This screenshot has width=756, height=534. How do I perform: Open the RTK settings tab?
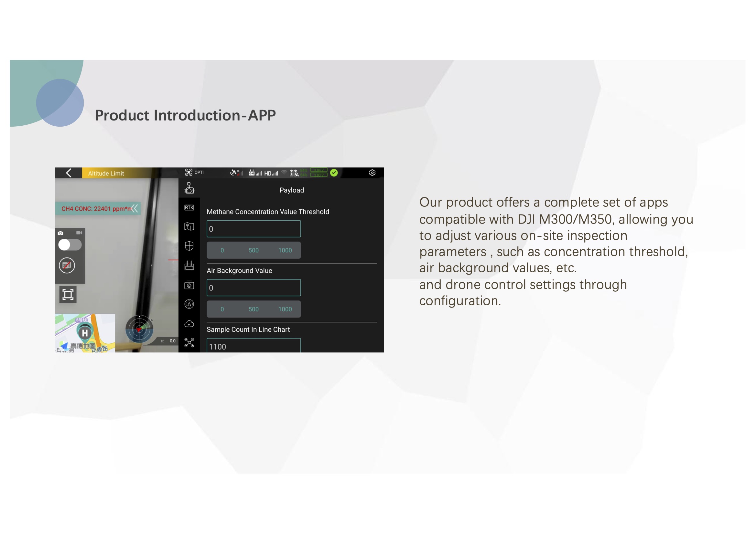(189, 208)
